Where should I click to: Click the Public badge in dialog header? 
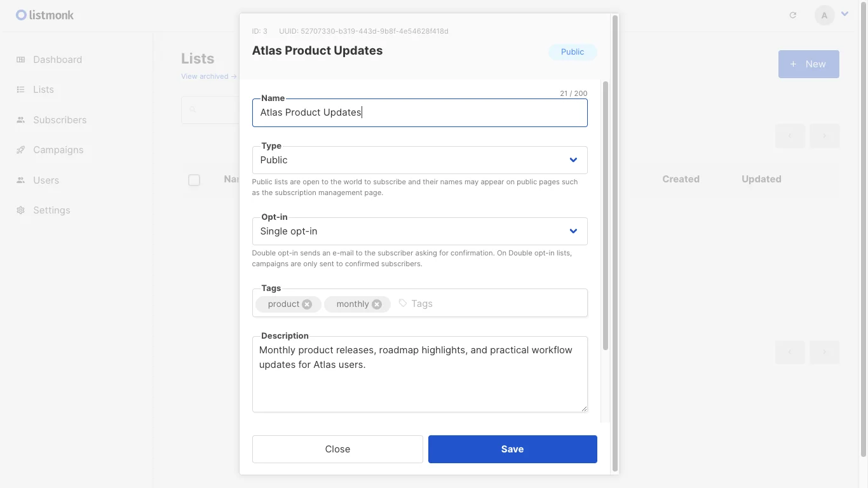click(x=573, y=52)
